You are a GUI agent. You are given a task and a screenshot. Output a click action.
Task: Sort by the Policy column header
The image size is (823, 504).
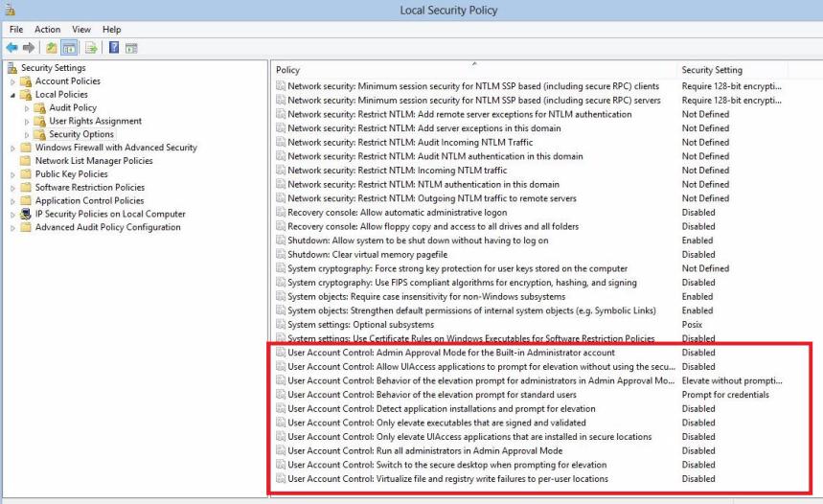click(x=474, y=70)
